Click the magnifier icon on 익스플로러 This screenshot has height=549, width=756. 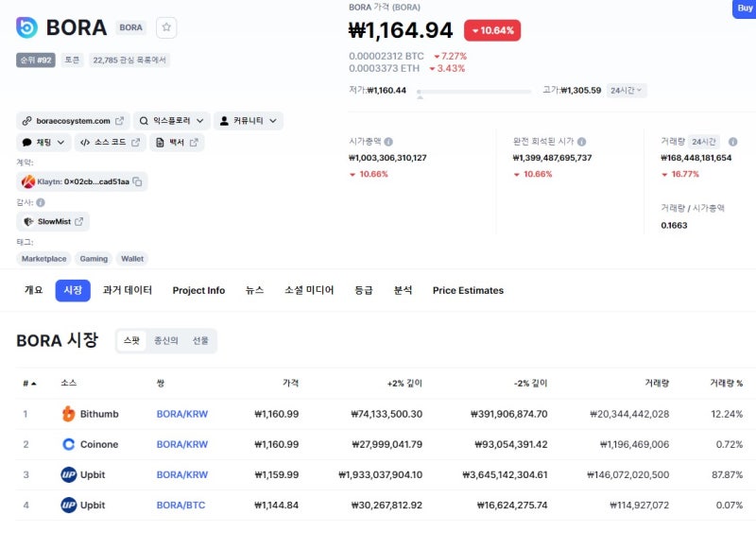pos(144,121)
